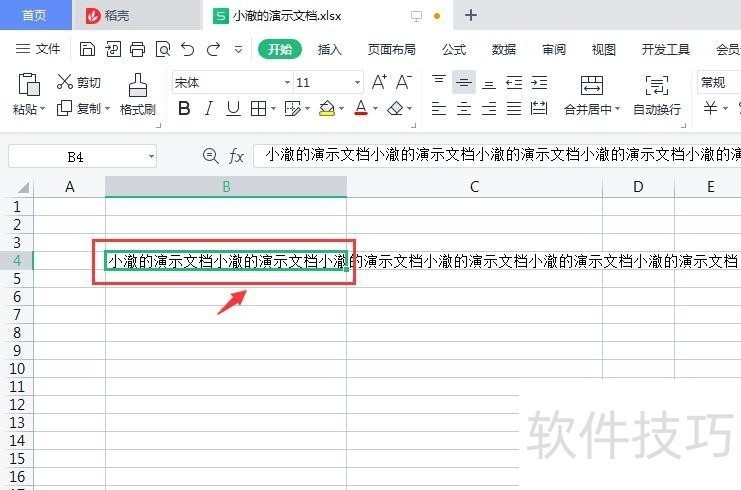Switch to the 稻壳 tab
This screenshot has height=490, width=741.
pos(137,15)
